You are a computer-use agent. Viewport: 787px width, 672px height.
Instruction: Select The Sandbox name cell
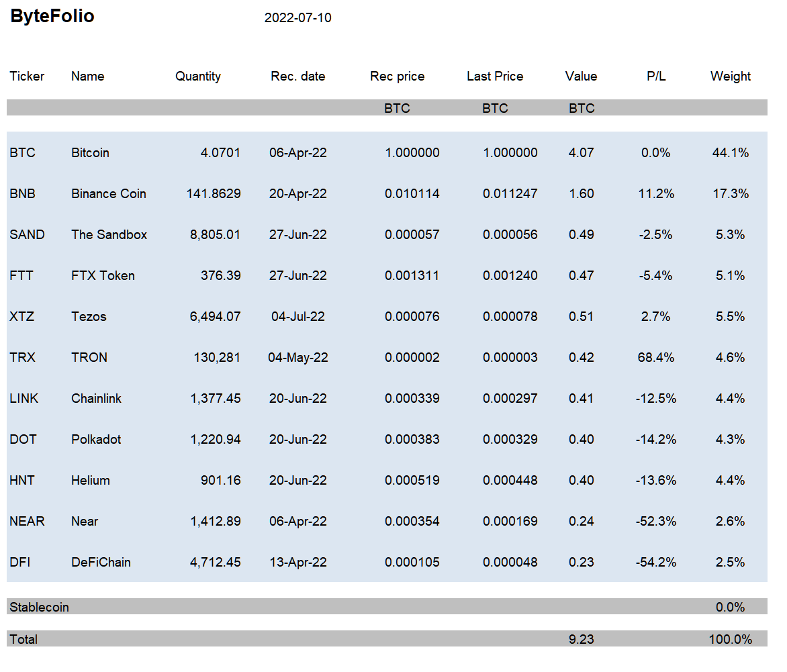tap(109, 234)
